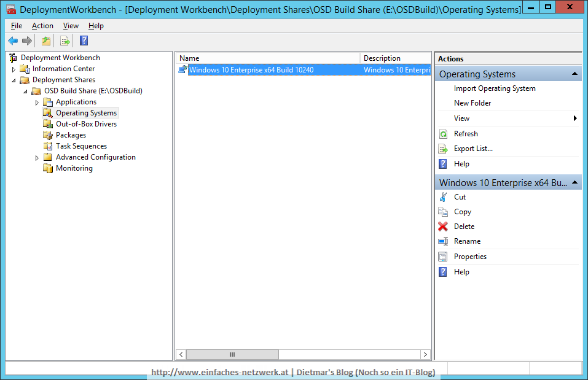Click the Advanced Configuration folder icon
The image size is (588, 380).
coord(48,157)
